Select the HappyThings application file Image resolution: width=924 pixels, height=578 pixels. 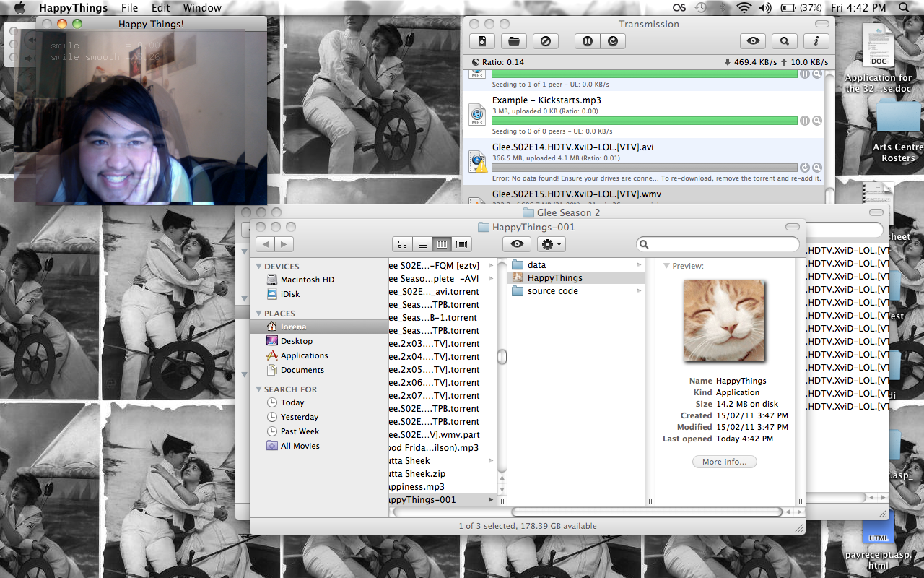point(575,278)
